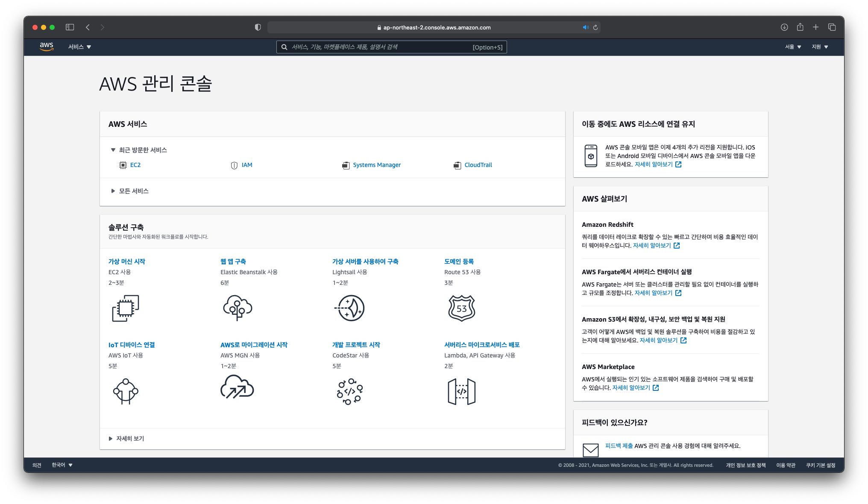Open Safari downloads icon

click(x=784, y=27)
